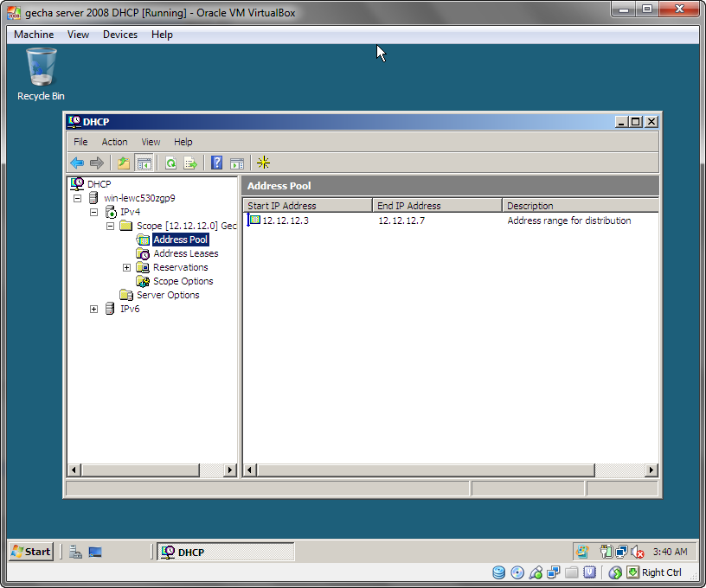706x588 pixels.
Task: Click VirtualBox network status icon
Action: pyautogui.click(x=554, y=572)
